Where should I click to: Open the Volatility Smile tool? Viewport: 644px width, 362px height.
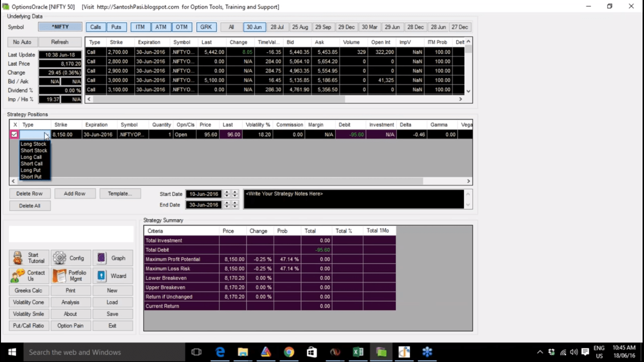click(x=29, y=314)
